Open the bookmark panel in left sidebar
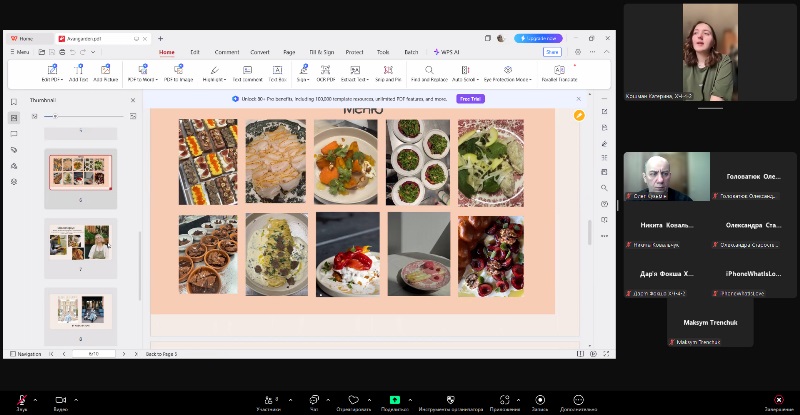 (x=14, y=102)
